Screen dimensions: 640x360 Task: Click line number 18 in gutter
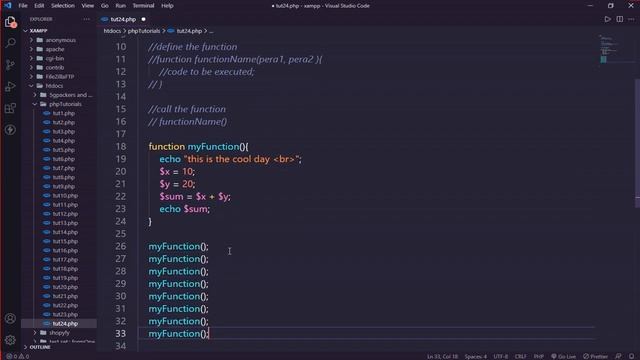[x=121, y=147]
